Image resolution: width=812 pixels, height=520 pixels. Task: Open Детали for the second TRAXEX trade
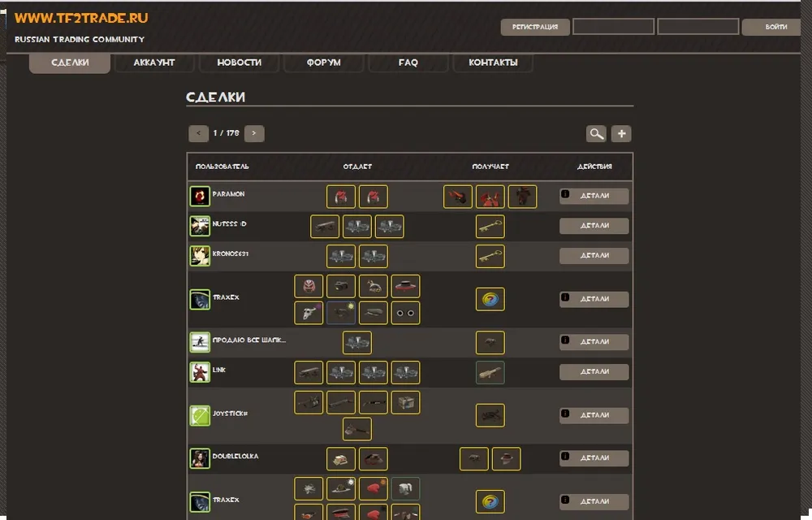tap(594, 501)
